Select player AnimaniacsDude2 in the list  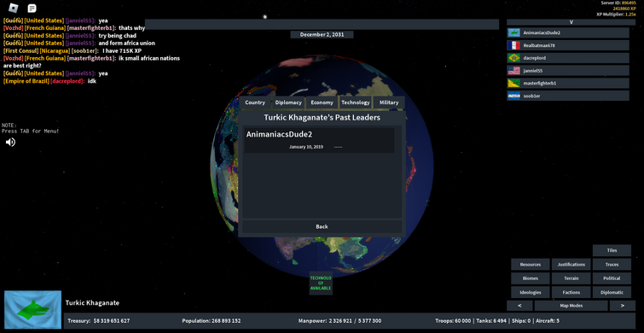[x=568, y=33]
